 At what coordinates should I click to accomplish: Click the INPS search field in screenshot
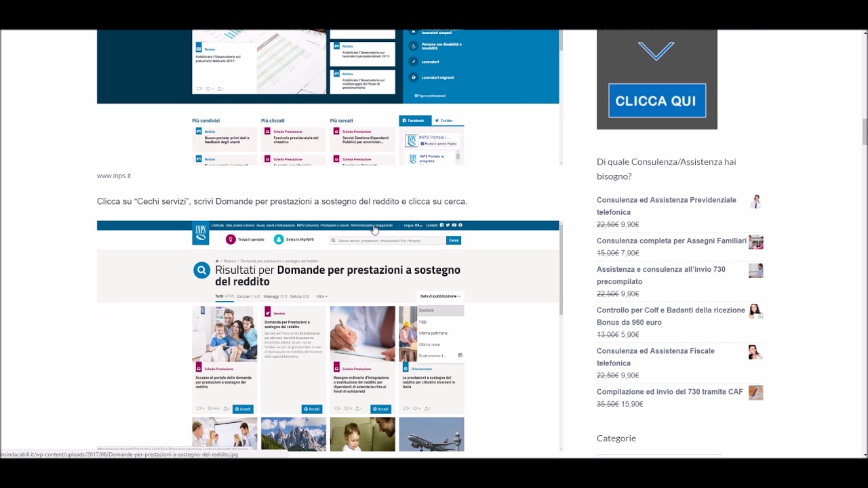[387, 240]
